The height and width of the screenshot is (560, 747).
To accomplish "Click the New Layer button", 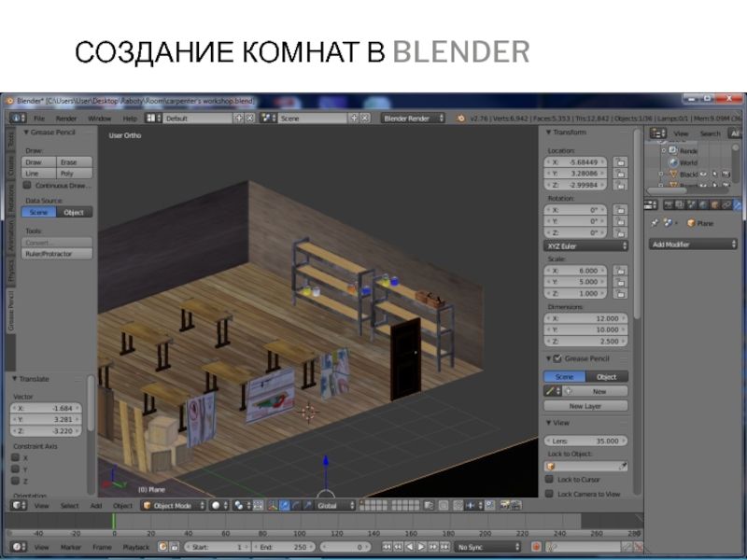I will 585,406.
